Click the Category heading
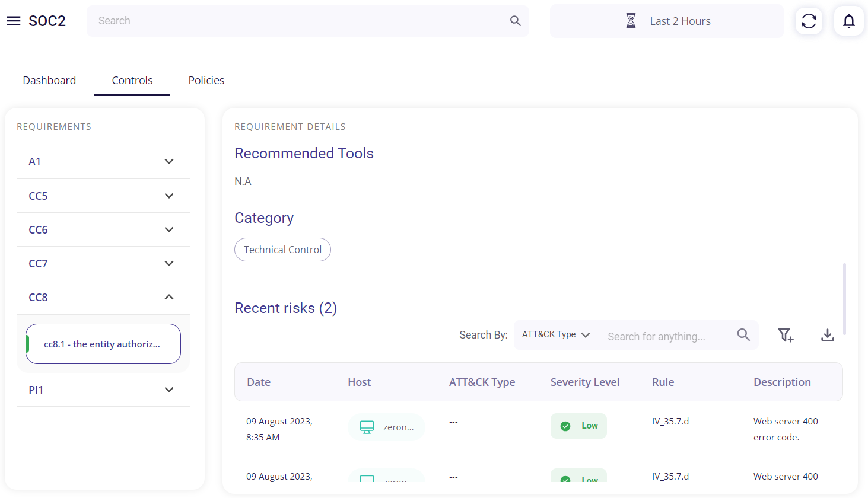The height and width of the screenshot is (498, 868). (264, 218)
